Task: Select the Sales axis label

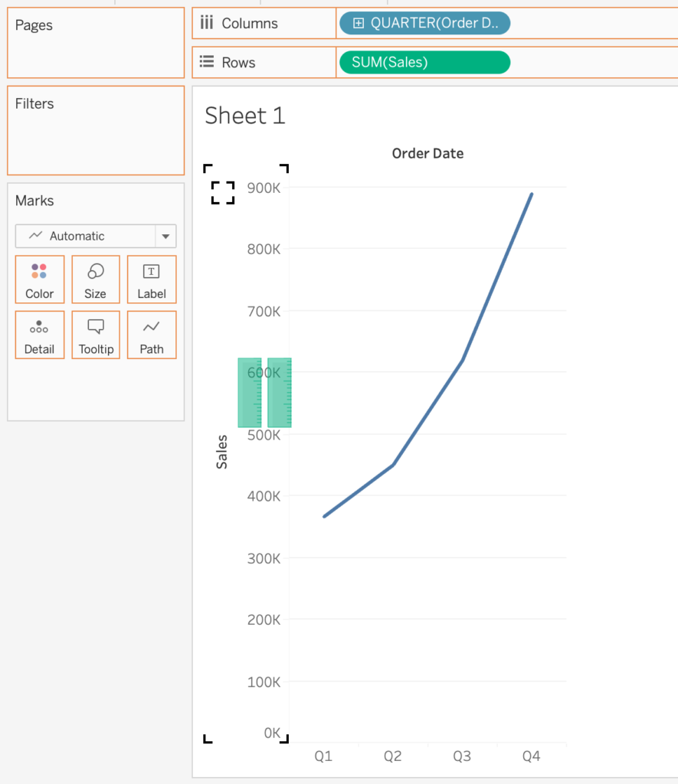Action: [x=222, y=452]
